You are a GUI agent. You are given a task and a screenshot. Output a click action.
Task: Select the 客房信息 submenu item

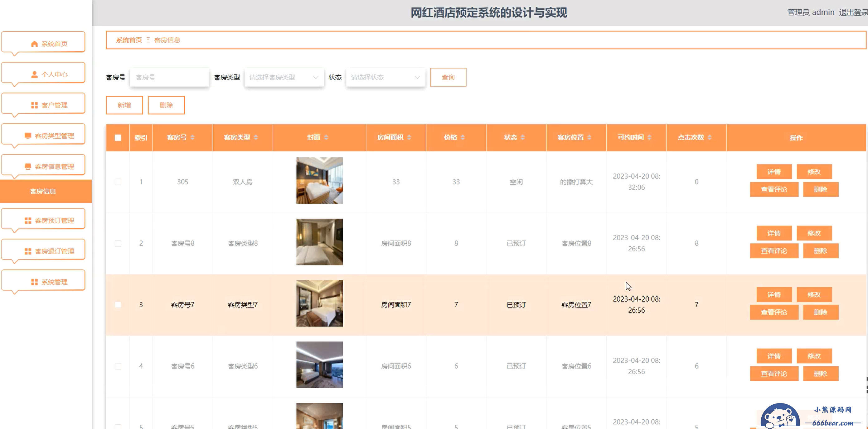[x=46, y=191]
